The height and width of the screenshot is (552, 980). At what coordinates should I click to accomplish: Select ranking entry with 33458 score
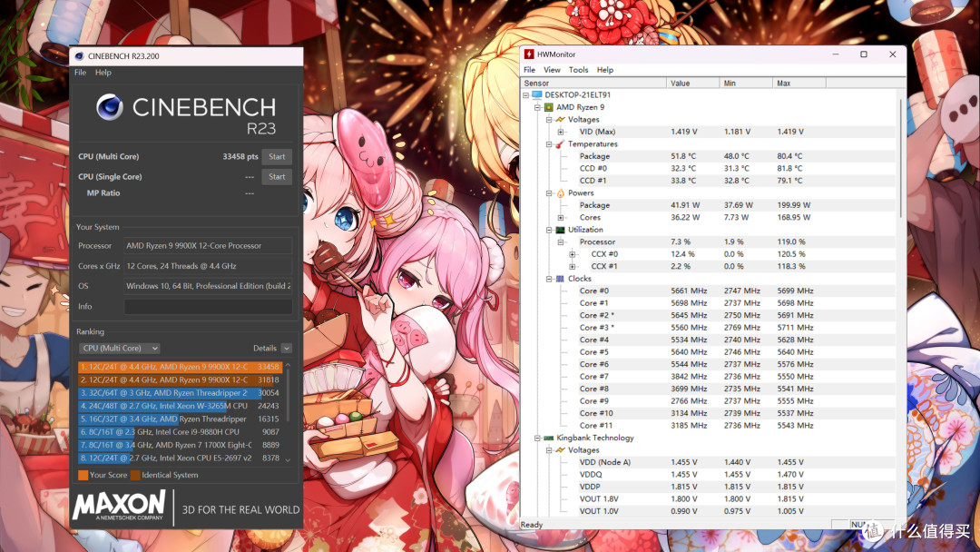tap(180, 367)
